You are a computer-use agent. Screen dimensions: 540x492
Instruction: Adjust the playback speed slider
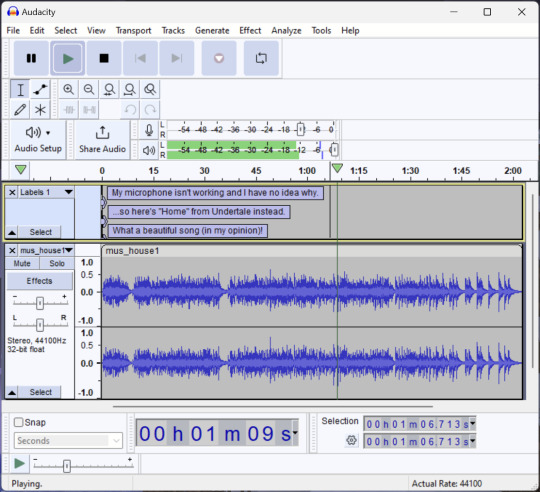coord(67,466)
